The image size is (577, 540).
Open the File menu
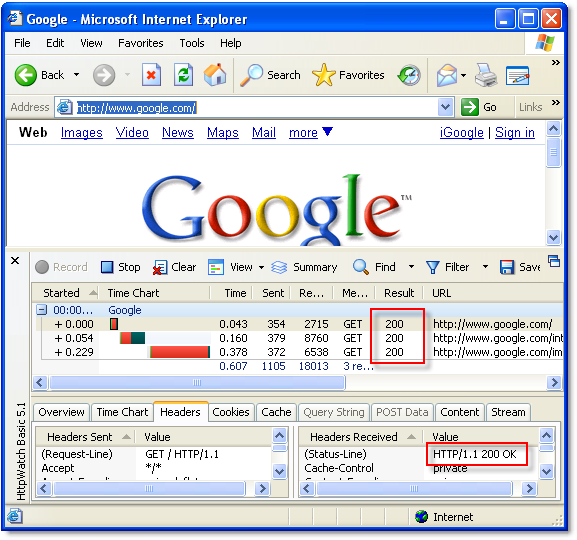[x=22, y=43]
